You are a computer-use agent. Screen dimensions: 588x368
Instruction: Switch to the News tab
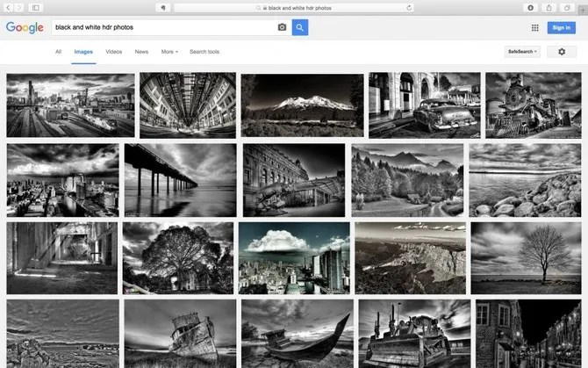coord(141,52)
